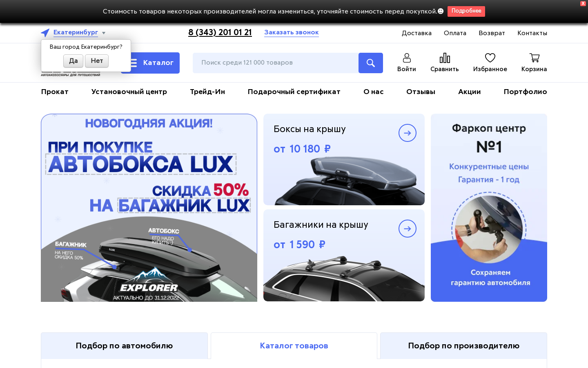
Task: Switch to the Подбор по производителю tab
Action: point(463,346)
